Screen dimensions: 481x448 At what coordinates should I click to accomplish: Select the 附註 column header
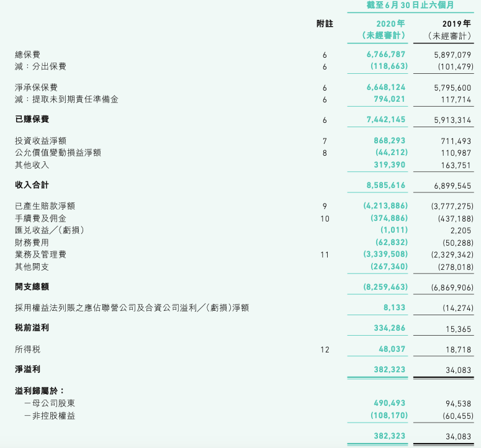coord(325,24)
